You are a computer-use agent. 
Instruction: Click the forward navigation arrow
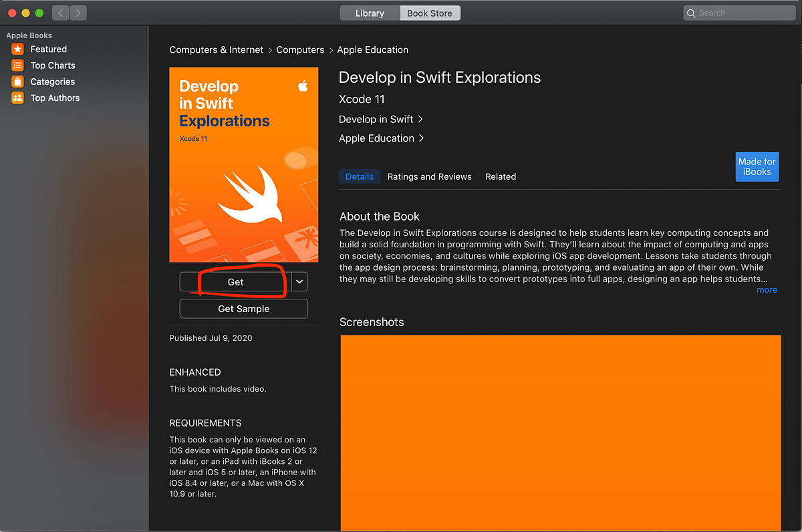click(77, 13)
